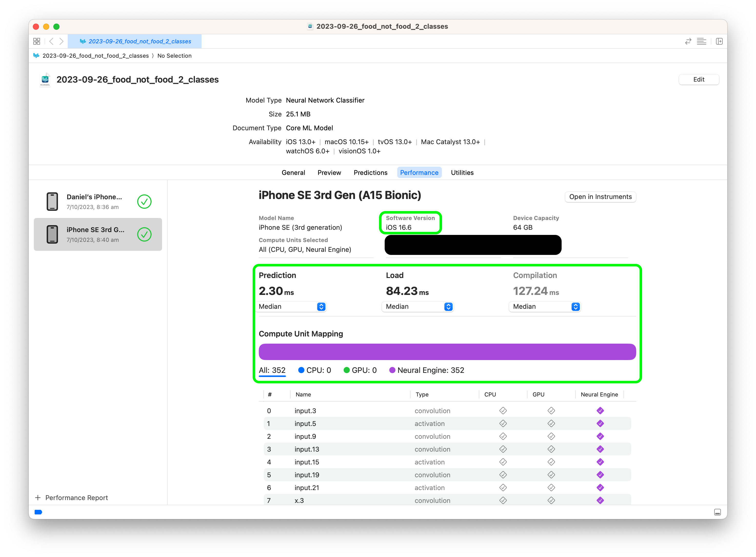Image resolution: width=756 pixels, height=557 pixels.
Task: Click the Open in Instruments button
Action: click(x=600, y=197)
